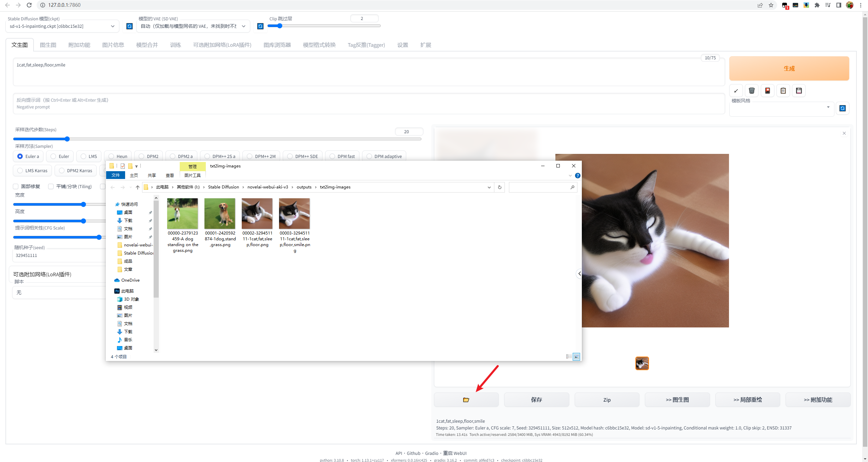This screenshot has width=868, height=462.
Task: Select DPM++ 2M sampler option
Action: tap(250, 156)
